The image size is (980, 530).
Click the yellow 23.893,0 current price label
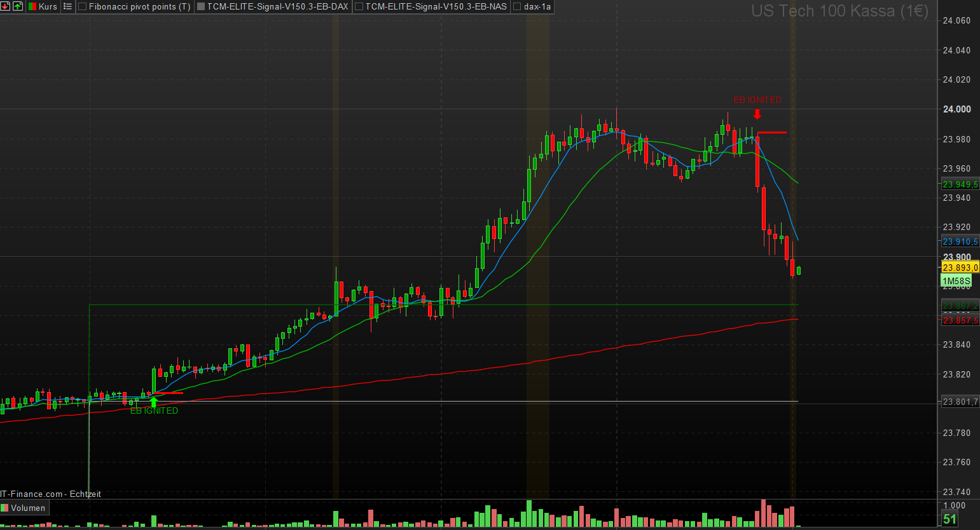tap(960, 268)
